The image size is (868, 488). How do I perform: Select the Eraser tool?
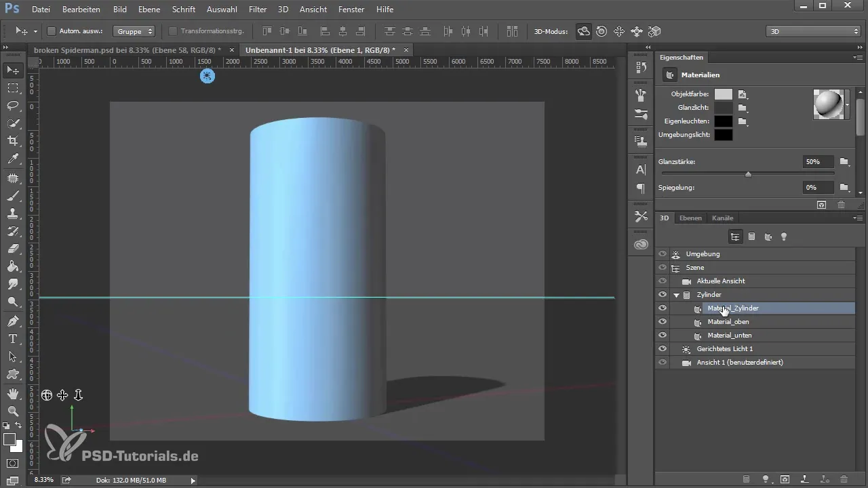[12, 249]
